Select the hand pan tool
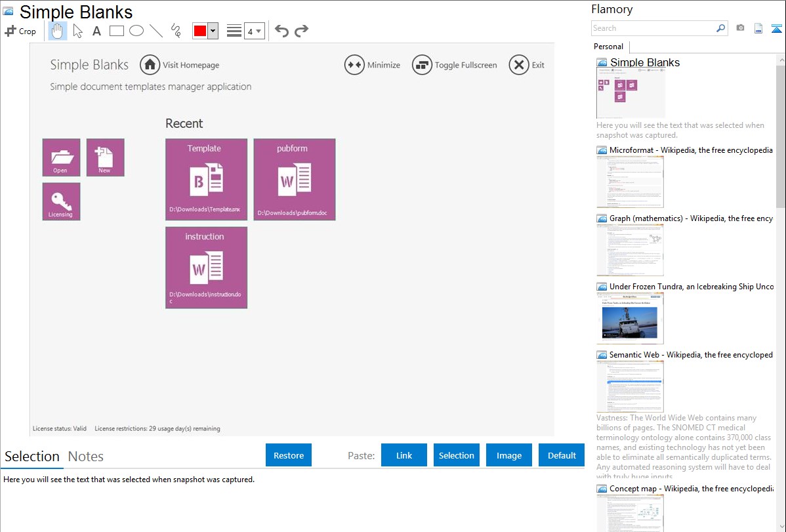Image resolution: width=786 pixels, height=532 pixels. (58, 31)
